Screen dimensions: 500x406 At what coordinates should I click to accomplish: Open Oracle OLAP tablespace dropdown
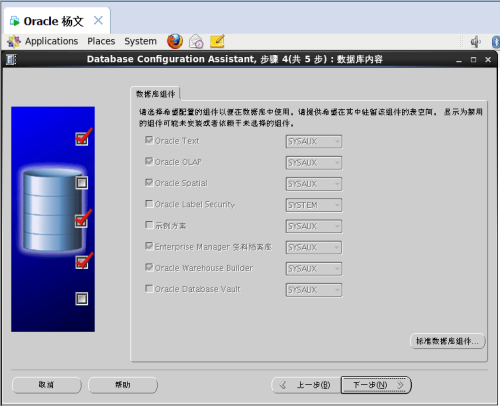(314, 163)
